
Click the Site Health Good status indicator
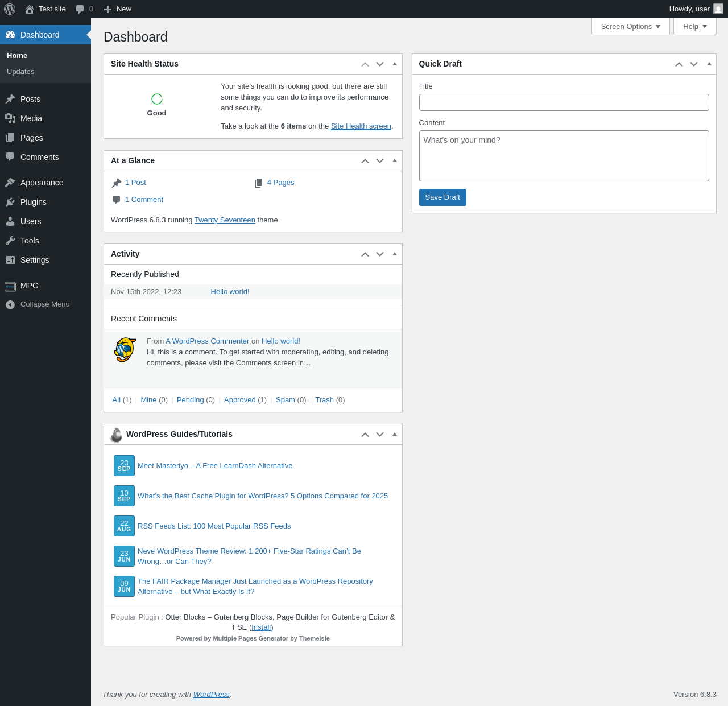point(157,105)
